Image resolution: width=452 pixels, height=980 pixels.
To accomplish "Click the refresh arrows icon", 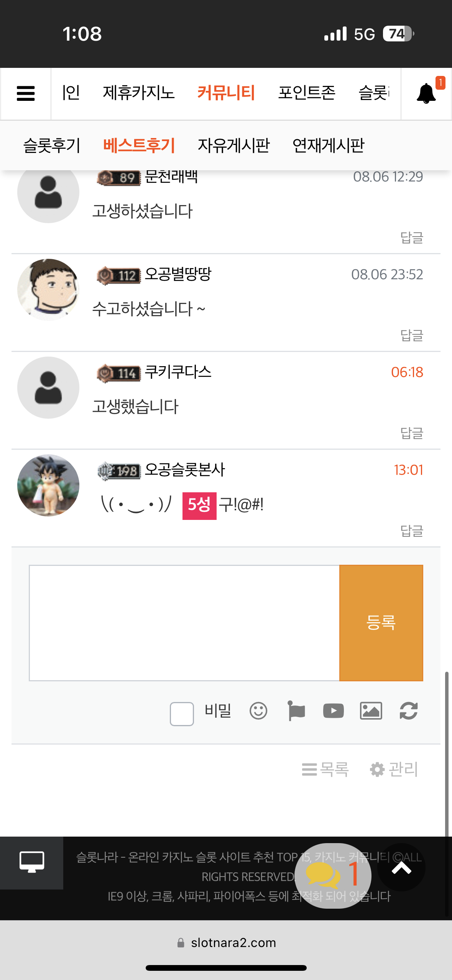I will pyautogui.click(x=408, y=711).
